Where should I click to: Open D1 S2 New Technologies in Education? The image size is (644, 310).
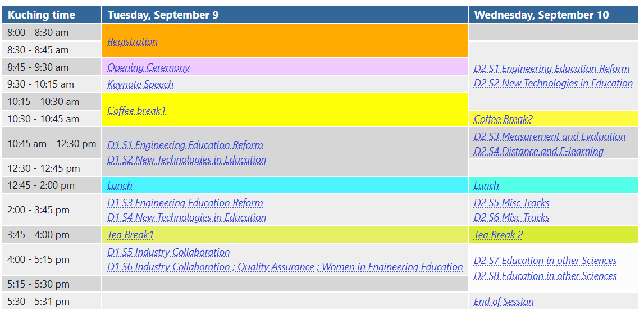click(x=186, y=159)
